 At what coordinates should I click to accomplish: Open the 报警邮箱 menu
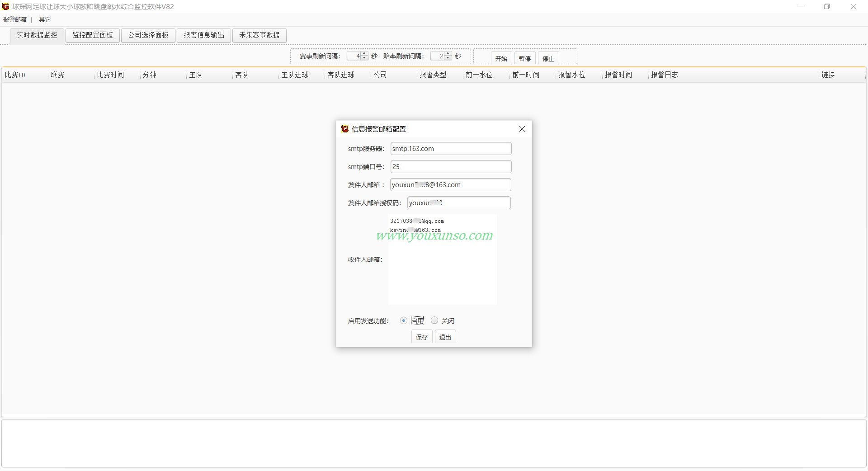[15, 19]
